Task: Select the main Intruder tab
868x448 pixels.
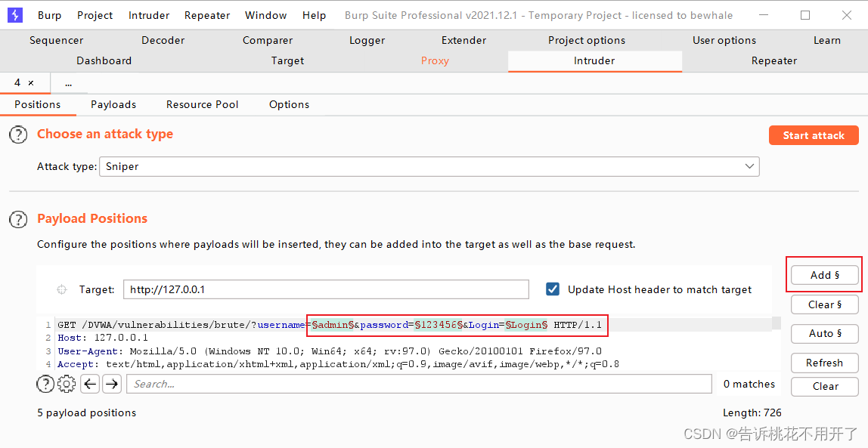Action: click(594, 61)
